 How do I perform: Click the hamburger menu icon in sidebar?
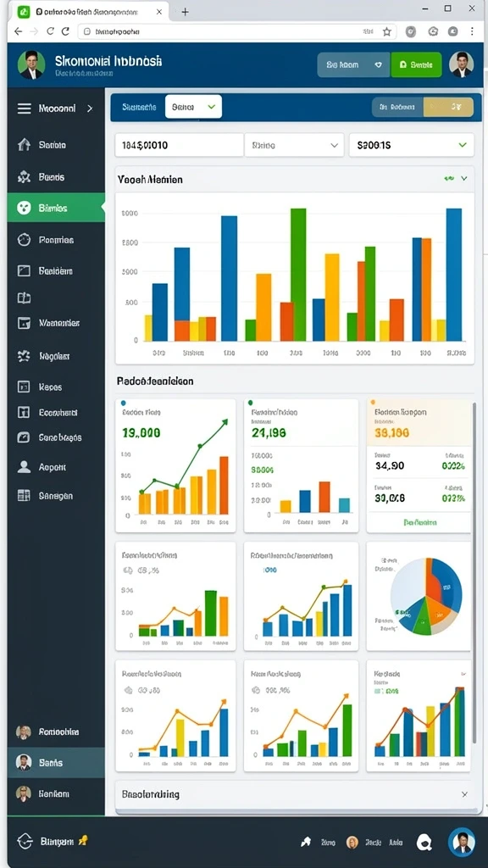24,108
